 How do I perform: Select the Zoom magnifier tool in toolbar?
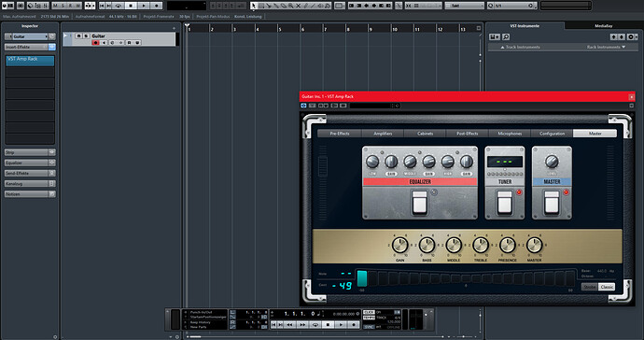coord(291,6)
